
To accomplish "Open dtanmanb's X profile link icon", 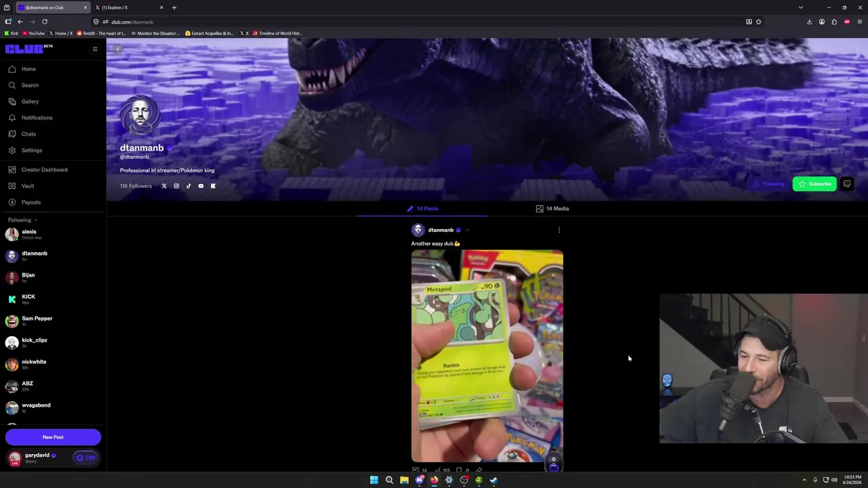I will (164, 186).
